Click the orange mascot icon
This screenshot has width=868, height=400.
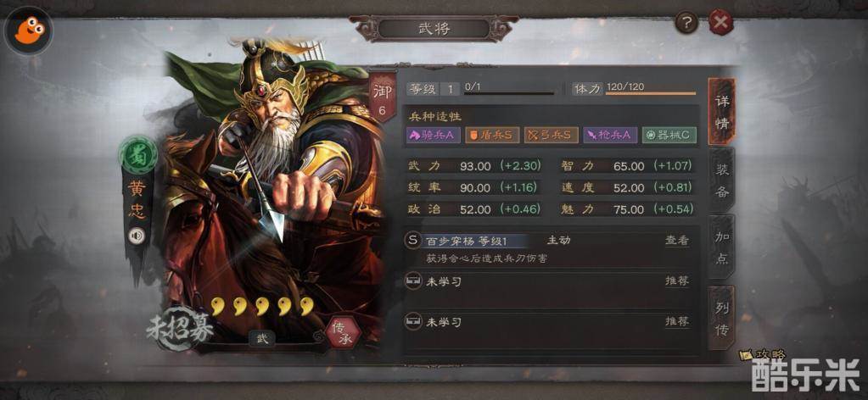point(28,30)
